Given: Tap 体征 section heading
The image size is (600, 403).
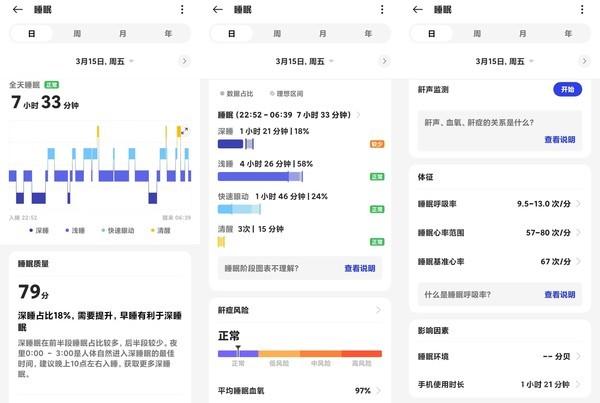Looking at the screenshot, I should click(x=426, y=177).
